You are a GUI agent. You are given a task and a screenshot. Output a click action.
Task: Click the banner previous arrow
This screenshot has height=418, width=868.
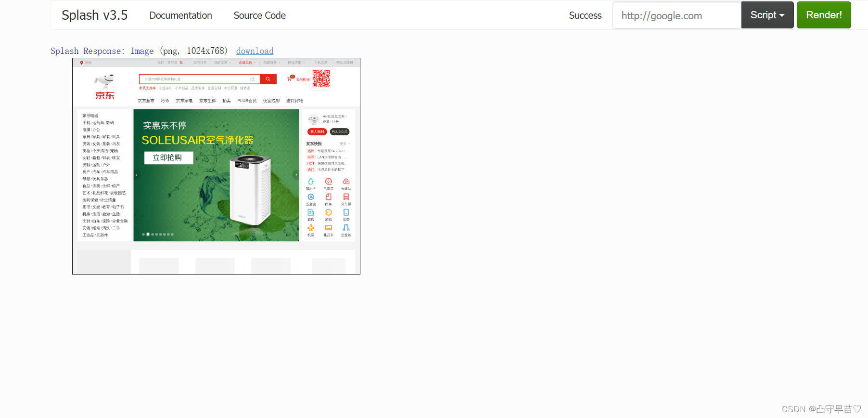(x=136, y=175)
